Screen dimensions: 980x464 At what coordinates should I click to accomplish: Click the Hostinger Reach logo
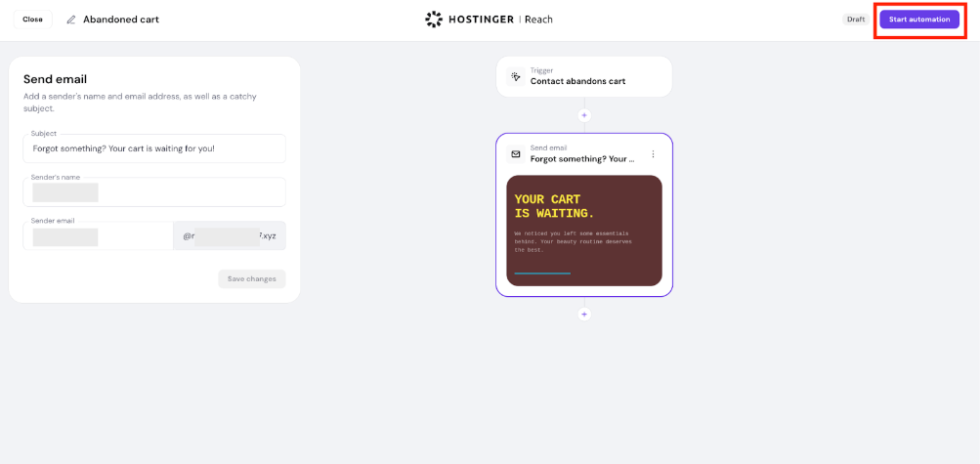pos(490,20)
